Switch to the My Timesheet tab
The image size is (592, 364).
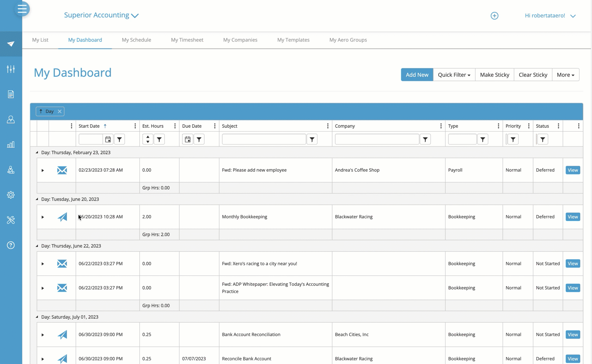187,40
